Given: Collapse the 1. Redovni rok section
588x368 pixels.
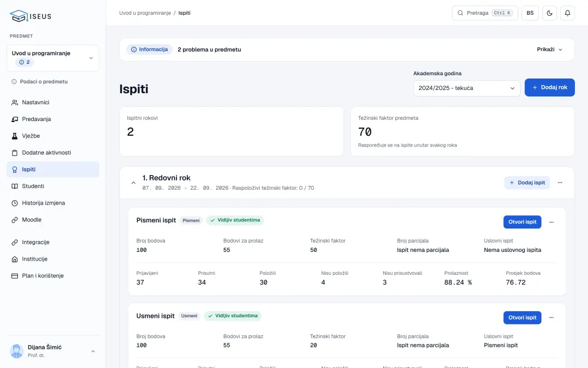Looking at the screenshot, I should (x=133, y=183).
